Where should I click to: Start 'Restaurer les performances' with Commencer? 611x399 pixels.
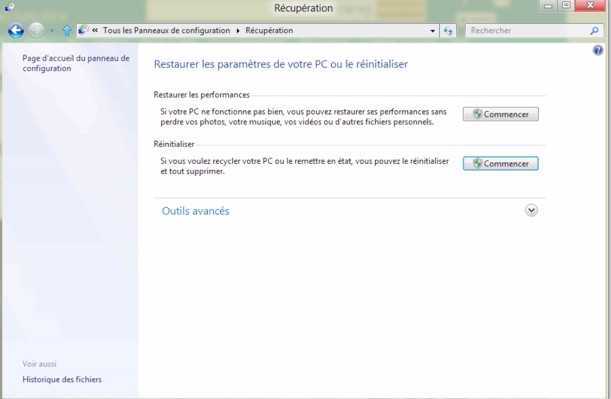(501, 114)
